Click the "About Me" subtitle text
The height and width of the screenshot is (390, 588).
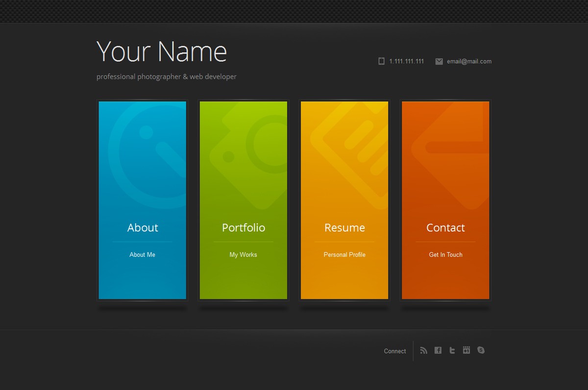(143, 255)
